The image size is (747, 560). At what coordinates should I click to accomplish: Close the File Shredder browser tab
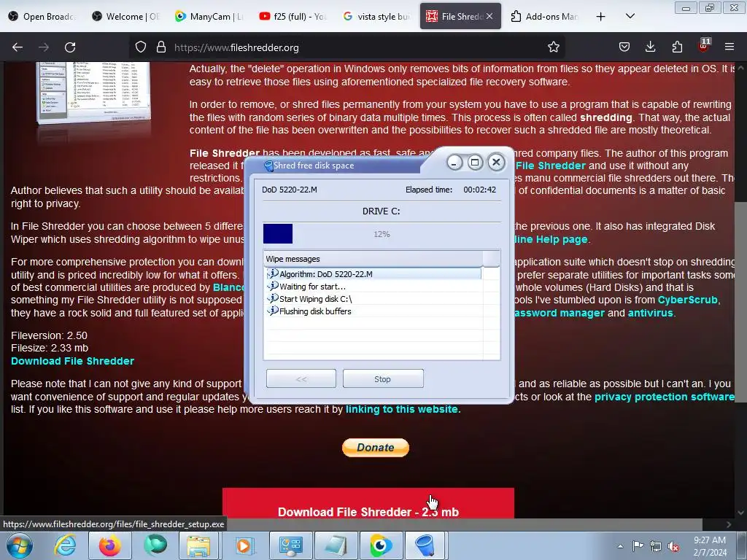point(489,16)
